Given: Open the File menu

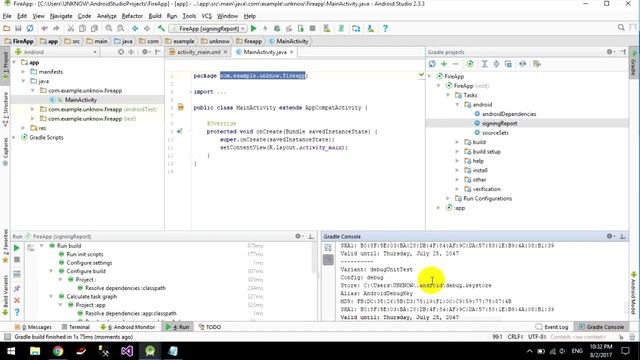Looking at the screenshot, I should point(7,16).
